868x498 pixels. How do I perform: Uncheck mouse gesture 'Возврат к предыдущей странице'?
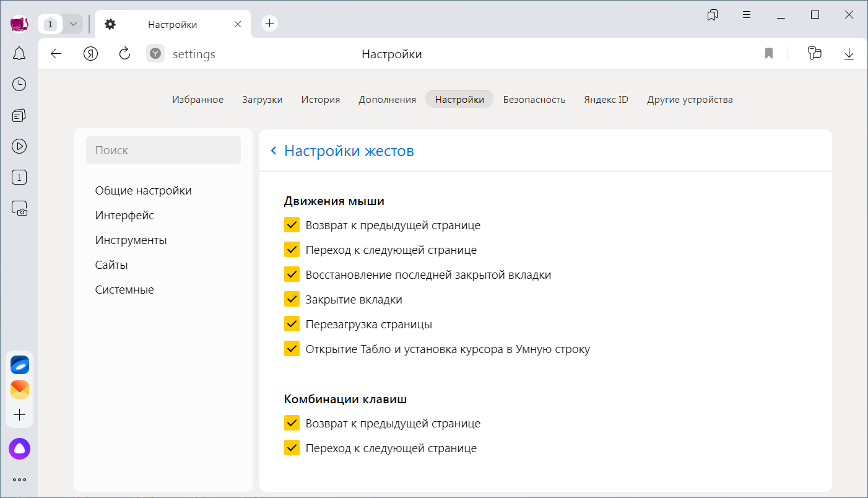click(x=292, y=225)
